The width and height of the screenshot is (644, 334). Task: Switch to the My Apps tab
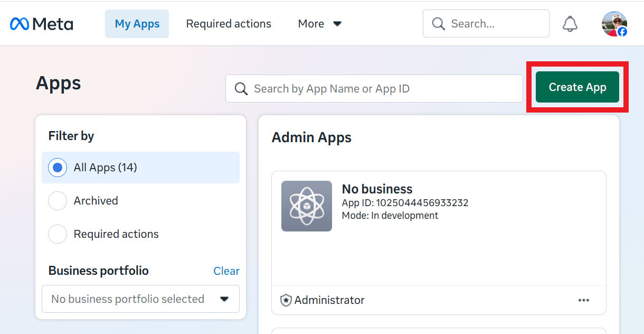coord(137,24)
